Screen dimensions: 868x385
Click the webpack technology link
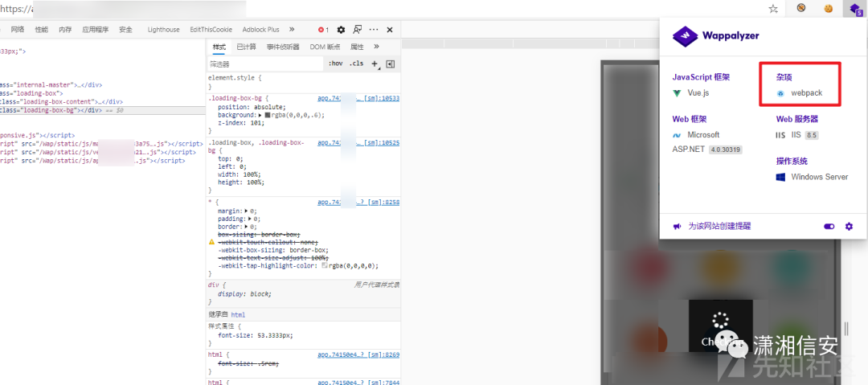tap(807, 93)
